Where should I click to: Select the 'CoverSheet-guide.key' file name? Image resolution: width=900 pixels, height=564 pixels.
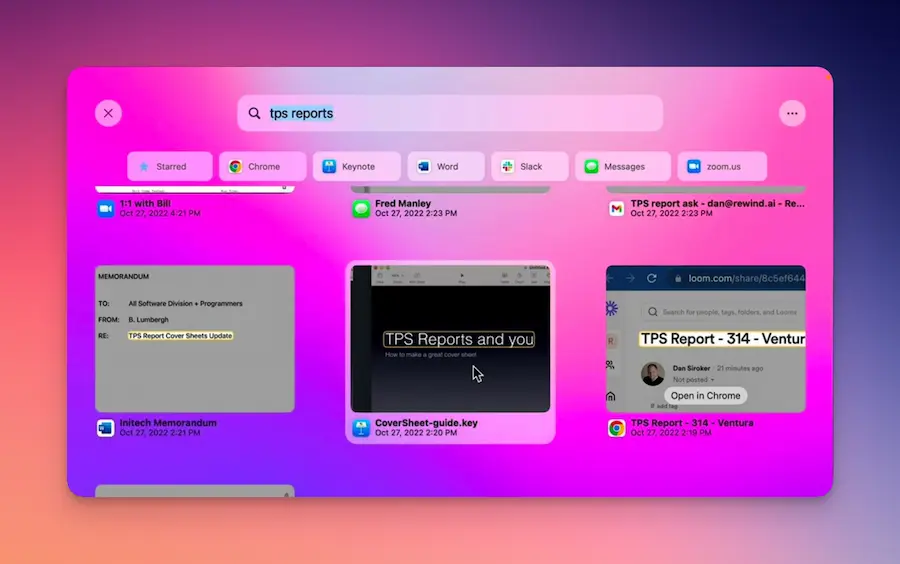click(x=426, y=423)
